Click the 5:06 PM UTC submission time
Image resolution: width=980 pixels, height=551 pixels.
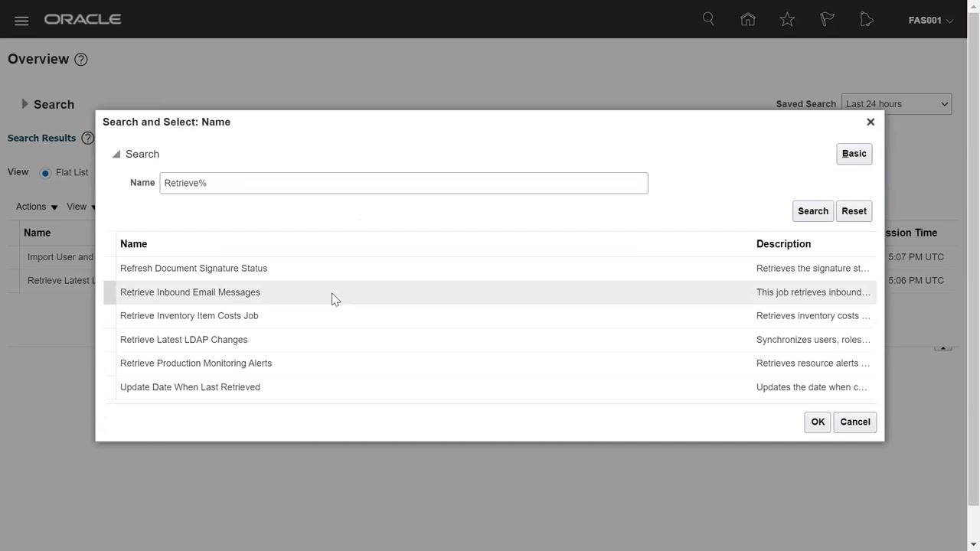[x=916, y=281]
